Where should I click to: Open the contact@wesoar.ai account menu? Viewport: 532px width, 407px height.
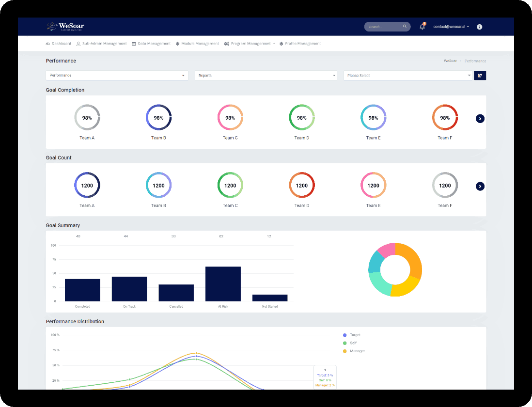coord(451,27)
